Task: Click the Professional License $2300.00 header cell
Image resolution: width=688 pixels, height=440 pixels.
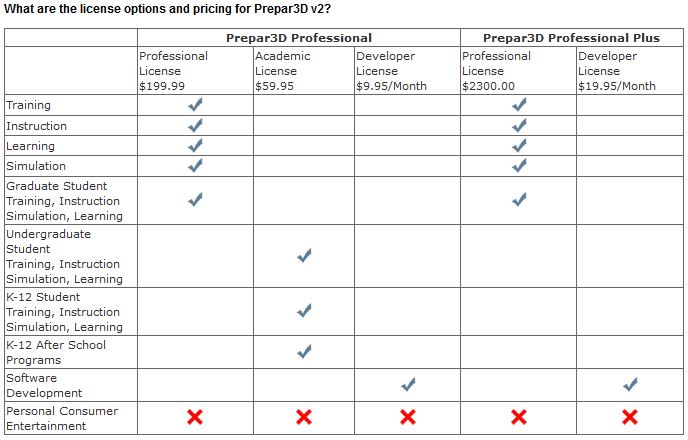Action: [519, 71]
